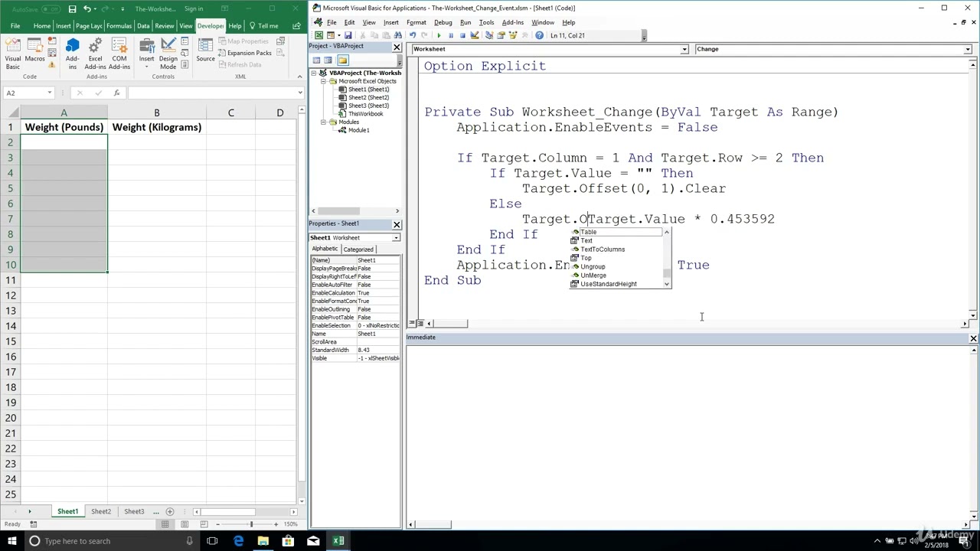
Task: Open Object Browser icon in VBA toolbar
Action: click(513, 35)
